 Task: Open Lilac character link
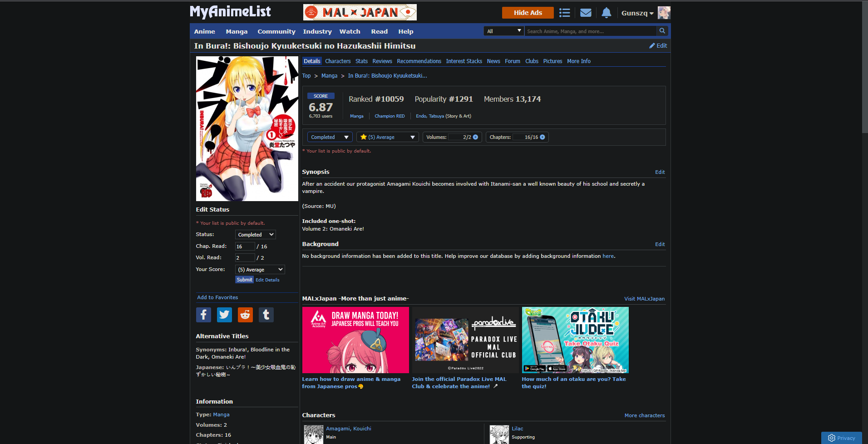(x=517, y=429)
